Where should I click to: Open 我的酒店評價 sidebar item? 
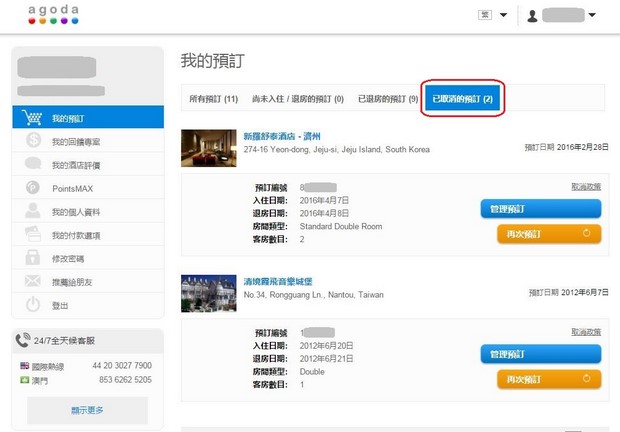[x=88, y=164]
